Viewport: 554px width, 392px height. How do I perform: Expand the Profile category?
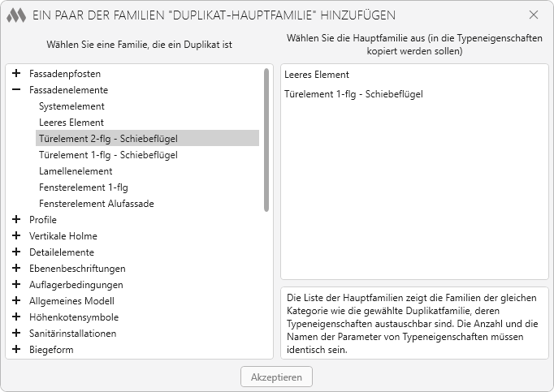[x=16, y=220]
